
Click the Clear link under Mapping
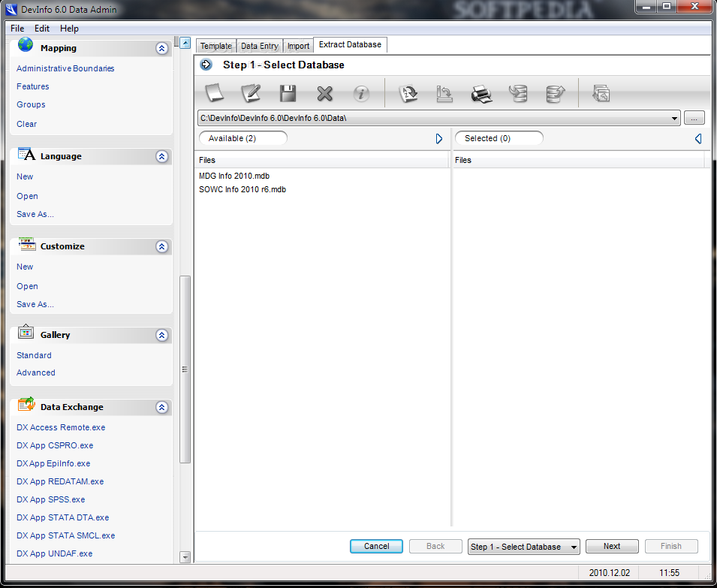tap(26, 124)
